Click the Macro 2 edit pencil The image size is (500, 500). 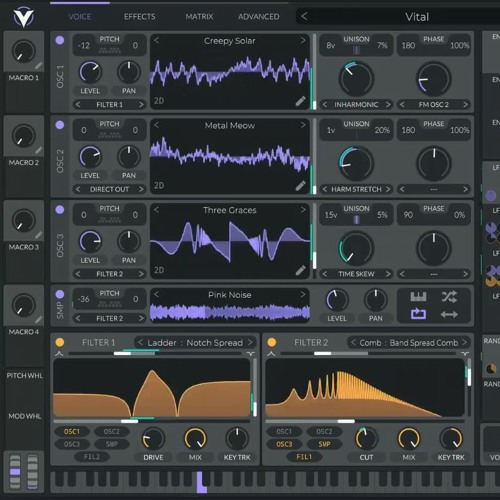click(39, 150)
